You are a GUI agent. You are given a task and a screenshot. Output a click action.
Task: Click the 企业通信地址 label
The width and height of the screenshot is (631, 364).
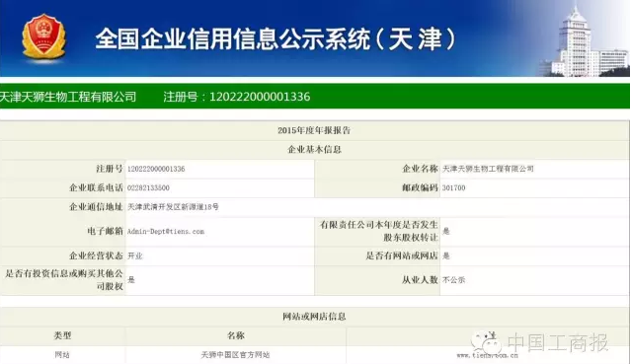click(96, 207)
